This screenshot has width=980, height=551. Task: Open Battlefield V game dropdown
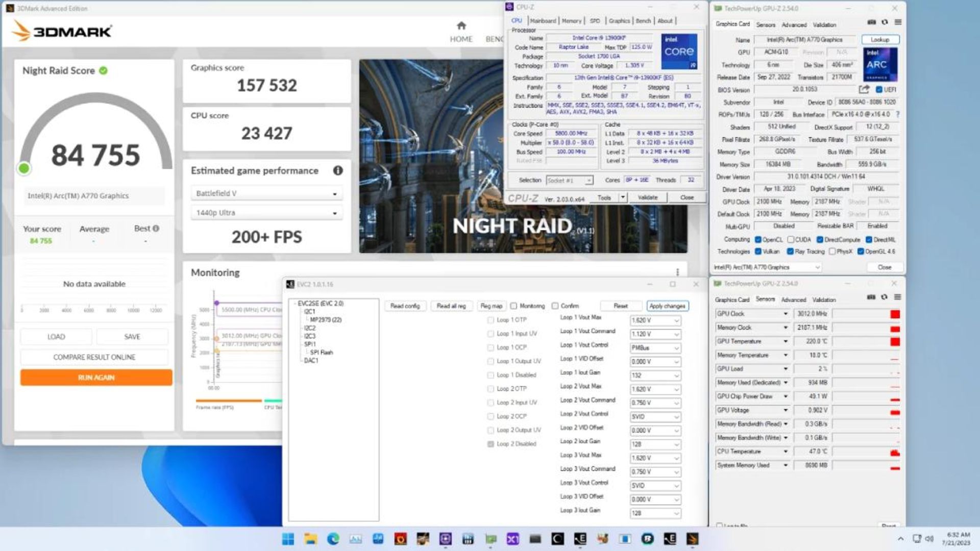[266, 193]
